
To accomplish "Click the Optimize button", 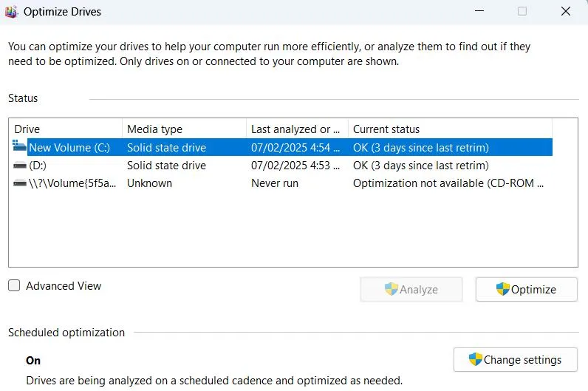I will tap(527, 289).
